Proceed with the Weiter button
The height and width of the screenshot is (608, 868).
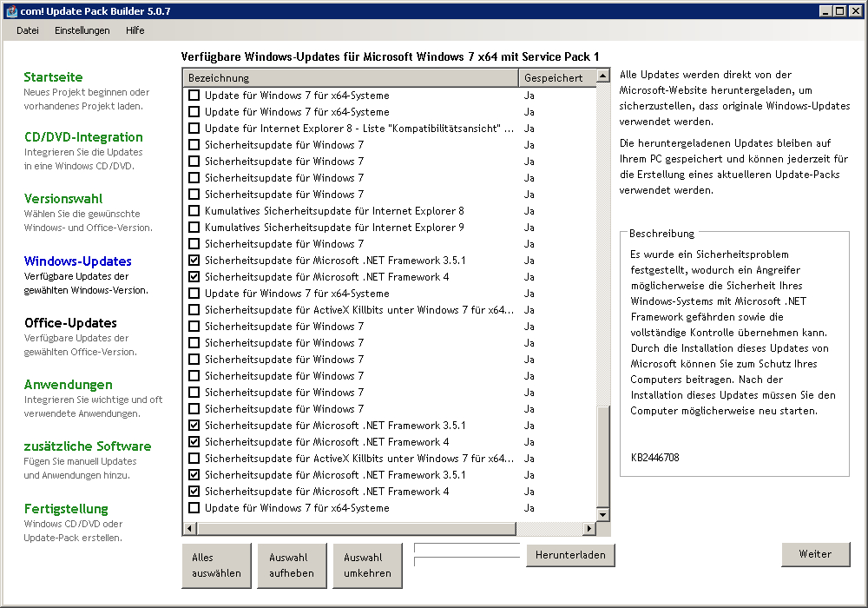pos(815,554)
